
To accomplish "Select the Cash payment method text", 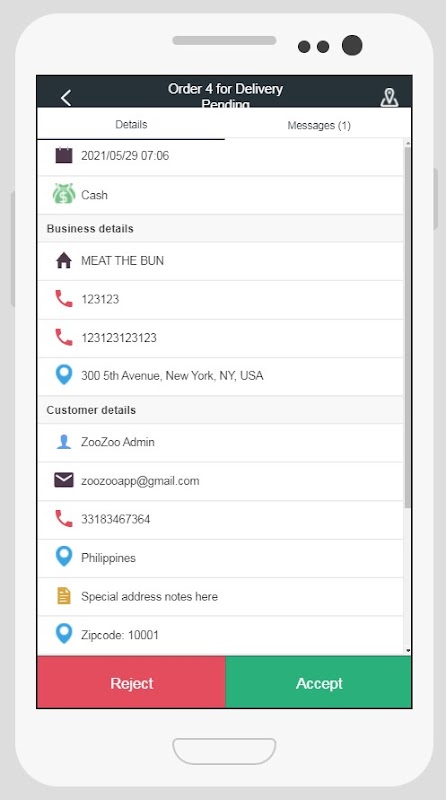I will [x=94, y=195].
